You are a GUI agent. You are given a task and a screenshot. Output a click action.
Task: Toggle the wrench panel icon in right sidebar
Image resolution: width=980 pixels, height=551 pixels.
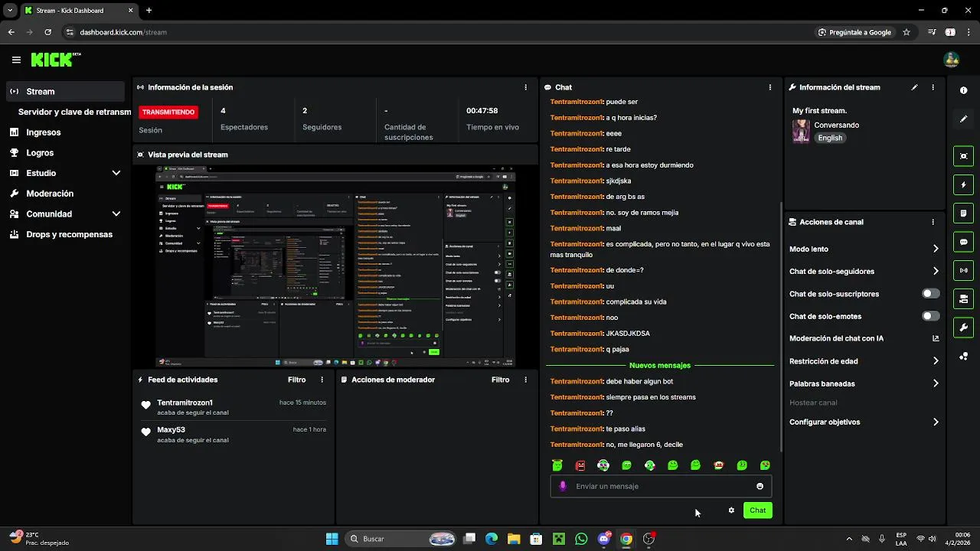(x=963, y=328)
